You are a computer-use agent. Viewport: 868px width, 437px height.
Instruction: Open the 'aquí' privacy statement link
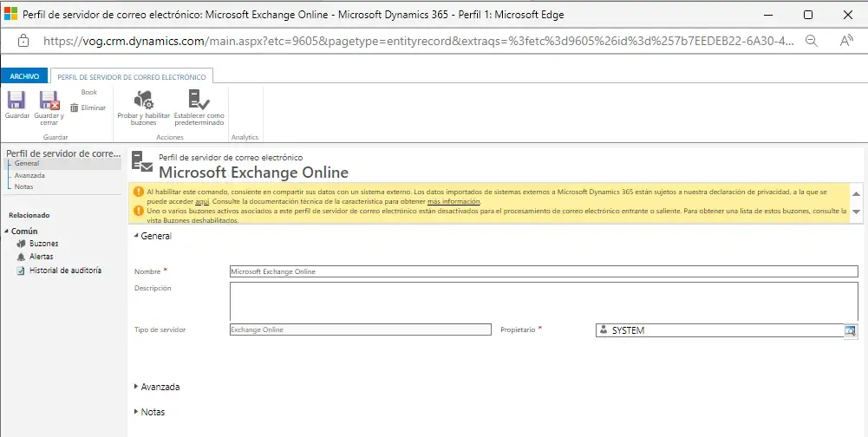(202, 201)
